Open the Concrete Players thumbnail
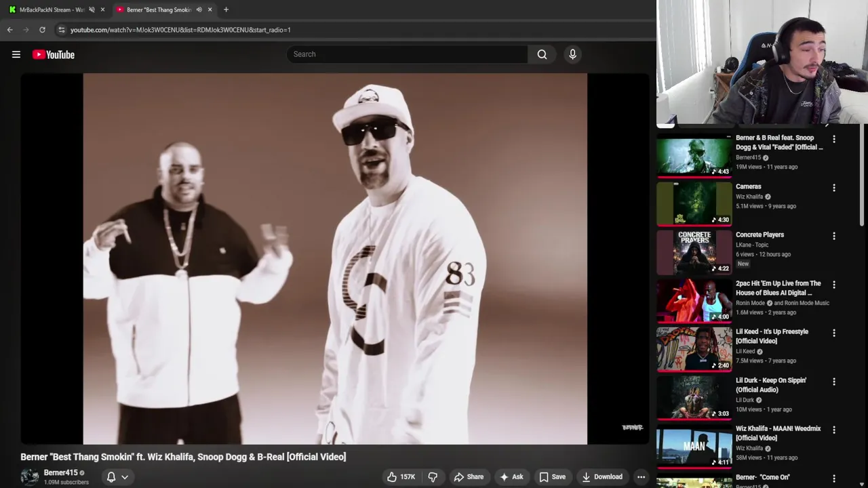 [x=694, y=252]
